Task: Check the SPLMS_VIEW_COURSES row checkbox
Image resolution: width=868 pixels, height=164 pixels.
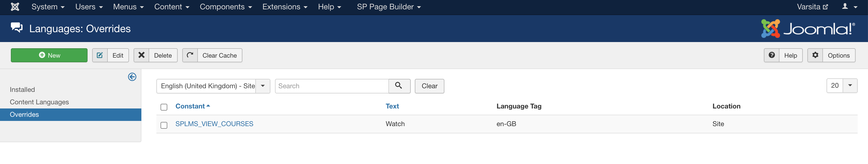Action: [164, 125]
